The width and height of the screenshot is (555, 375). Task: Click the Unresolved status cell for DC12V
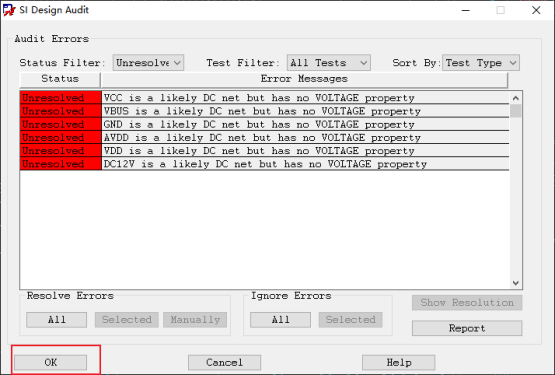pos(61,164)
